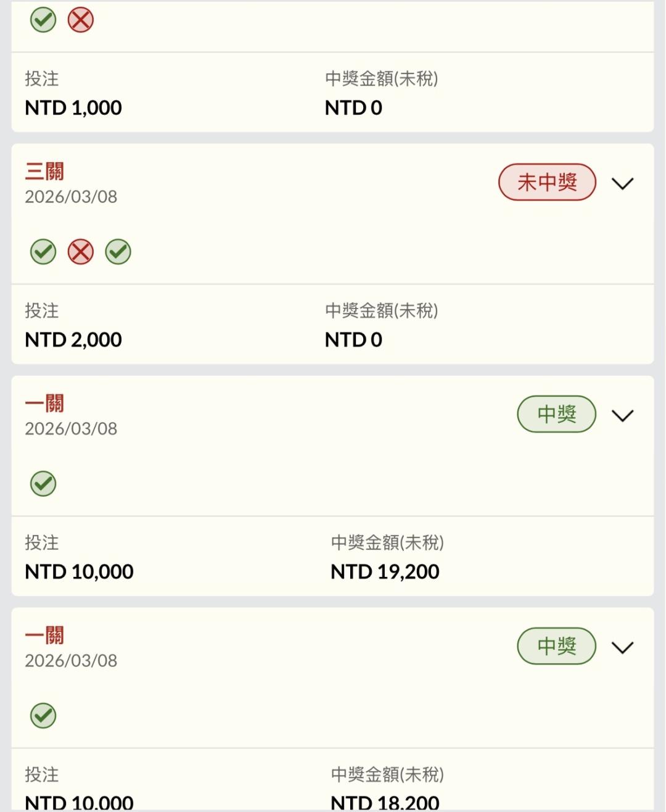Expand chevron of 一關 bet winning NTD 19,200
This screenshot has height=812, width=666.
click(x=622, y=415)
